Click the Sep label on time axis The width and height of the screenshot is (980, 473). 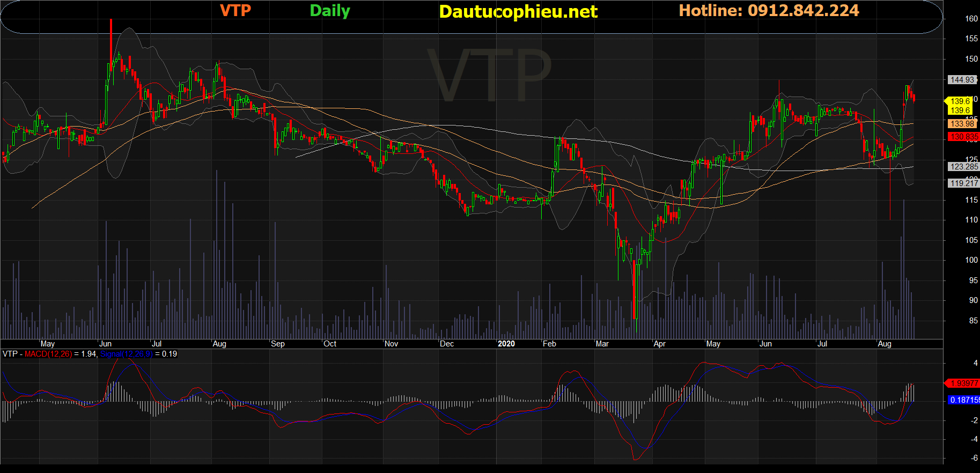tap(278, 344)
